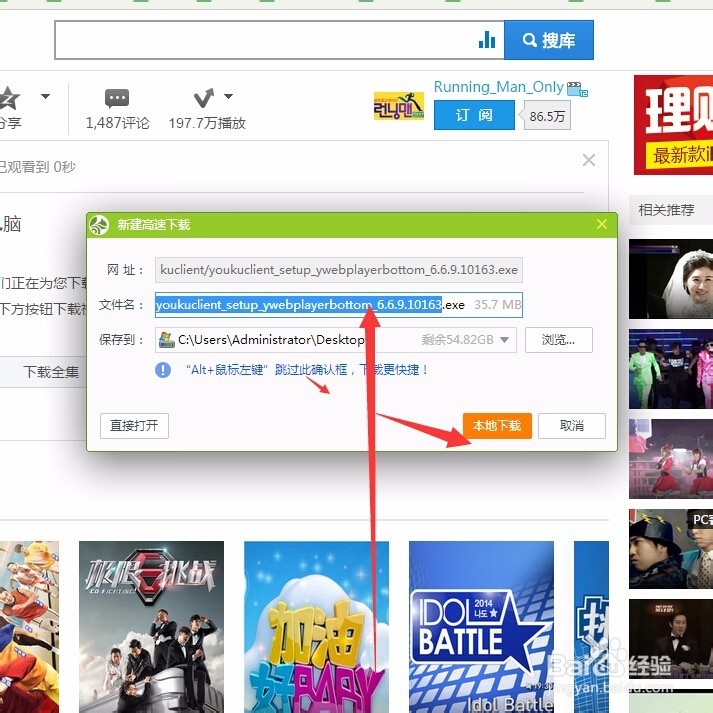Click the Alt+鼠标左键 tip text
Screen dimensions: 713x713
(x=307, y=370)
